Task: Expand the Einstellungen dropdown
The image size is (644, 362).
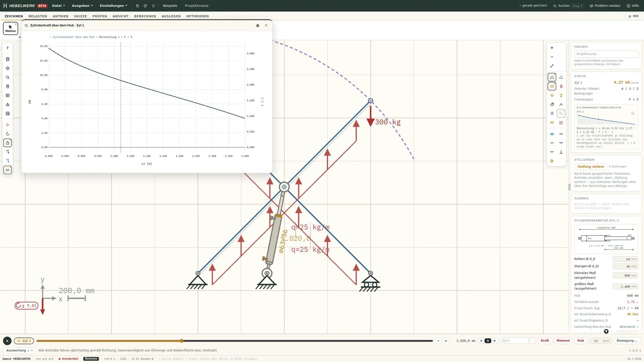Action: (x=114, y=6)
